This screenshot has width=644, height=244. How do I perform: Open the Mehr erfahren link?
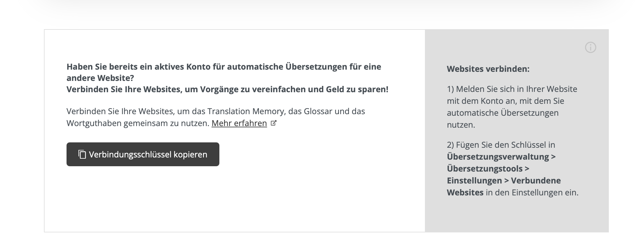[239, 123]
